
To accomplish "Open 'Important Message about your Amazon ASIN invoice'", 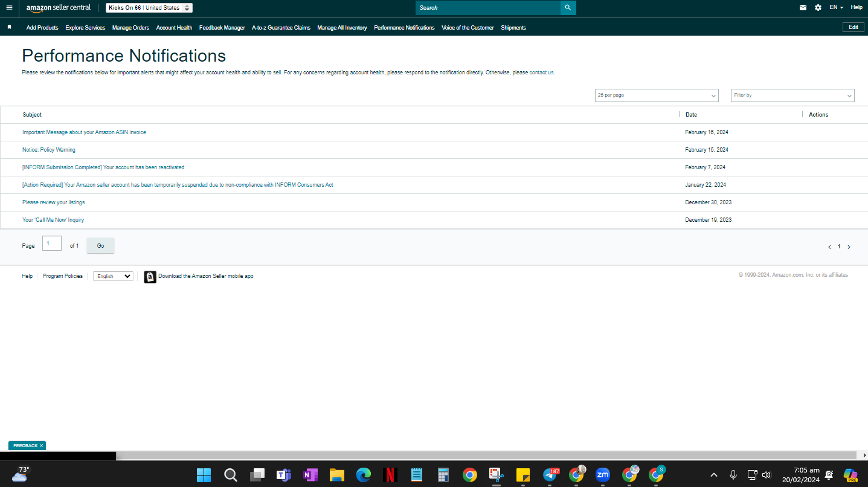I will 84,132.
